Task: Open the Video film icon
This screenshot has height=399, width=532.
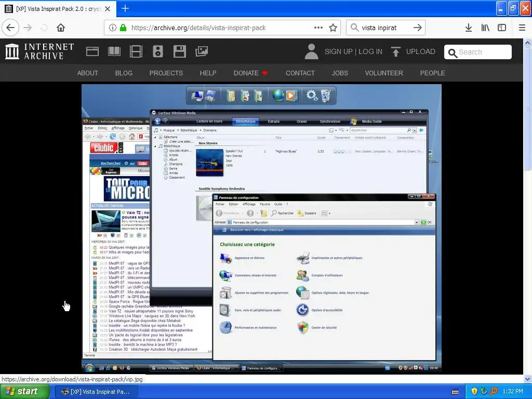Action: [136, 51]
